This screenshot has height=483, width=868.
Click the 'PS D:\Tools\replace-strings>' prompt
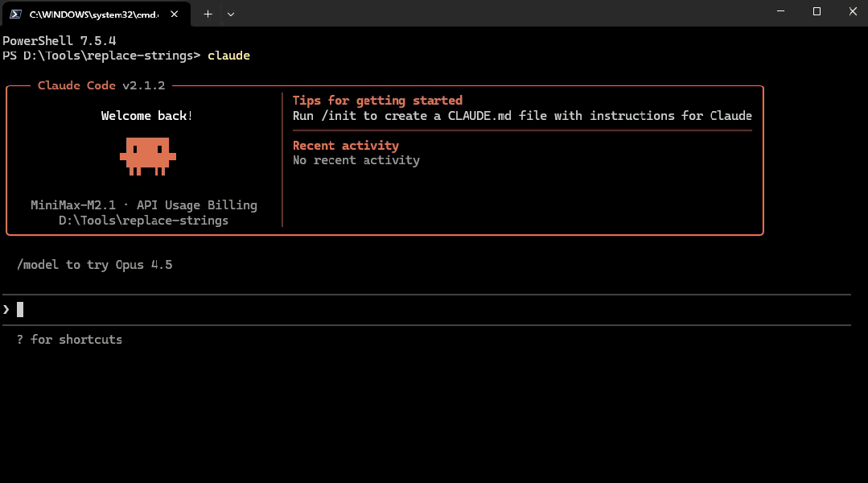point(101,56)
